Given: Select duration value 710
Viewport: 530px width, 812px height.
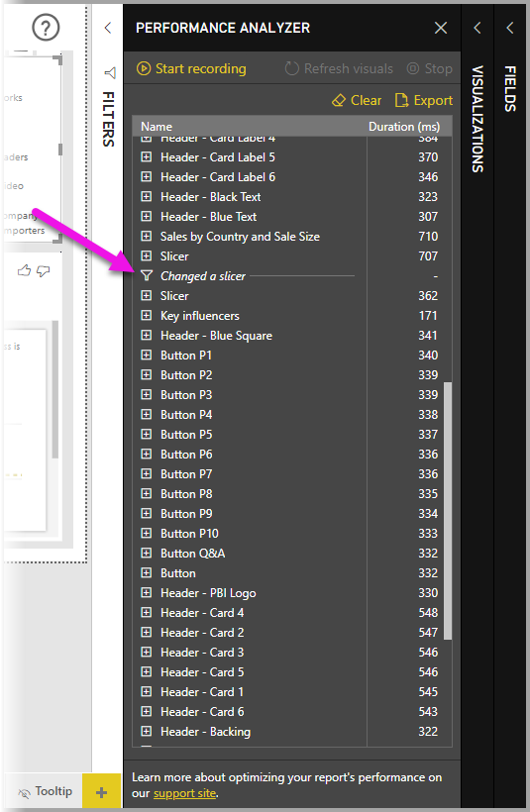Looking at the screenshot, I should click(x=428, y=237).
